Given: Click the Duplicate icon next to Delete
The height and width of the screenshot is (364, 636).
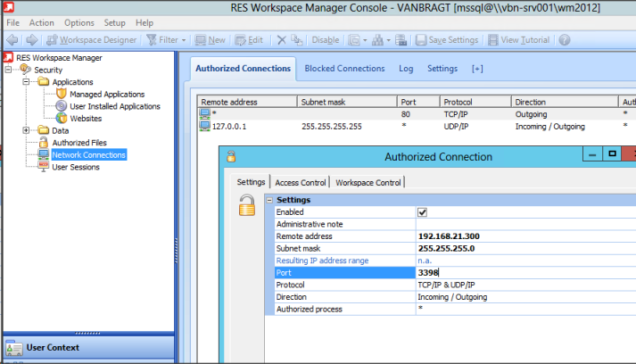Looking at the screenshot, I should pos(297,40).
